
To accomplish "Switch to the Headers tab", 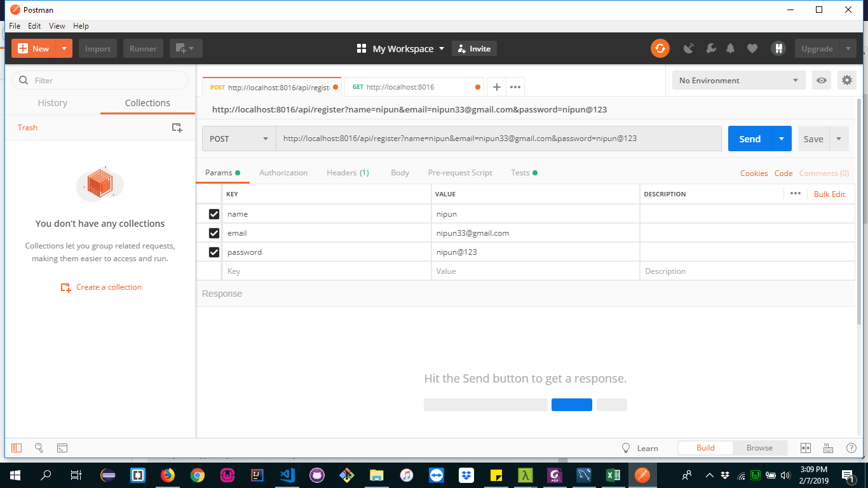I will pos(347,173).
